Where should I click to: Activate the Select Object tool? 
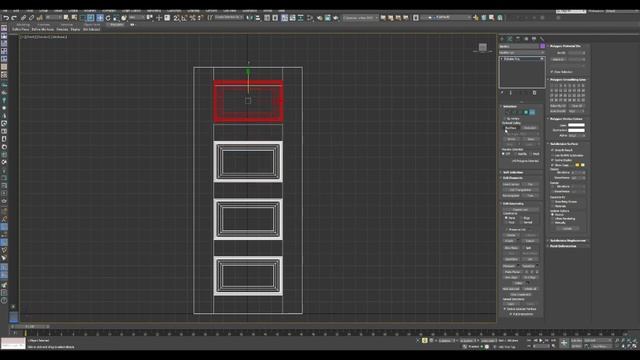coord(66,18)
